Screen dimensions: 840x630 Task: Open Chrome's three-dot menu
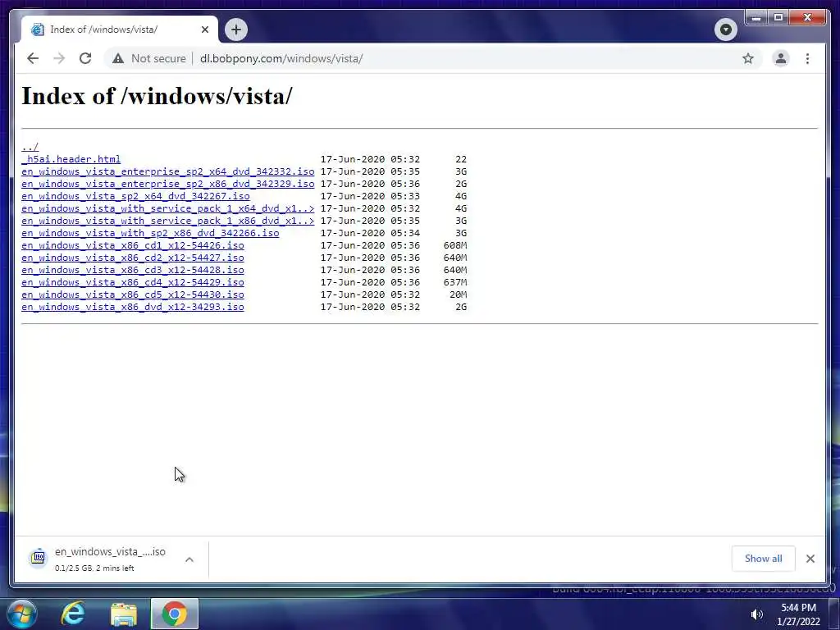tap(807, 58)
